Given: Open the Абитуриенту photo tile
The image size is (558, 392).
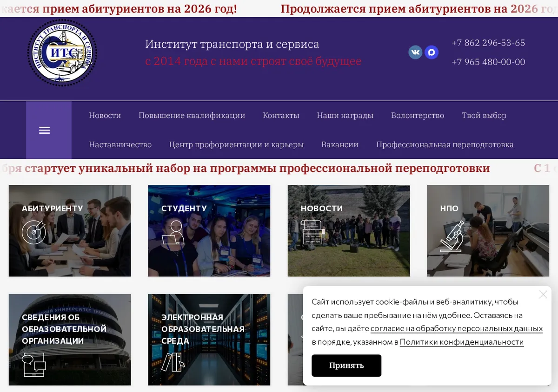Looking at the screenshot, I should coord(70,231).
